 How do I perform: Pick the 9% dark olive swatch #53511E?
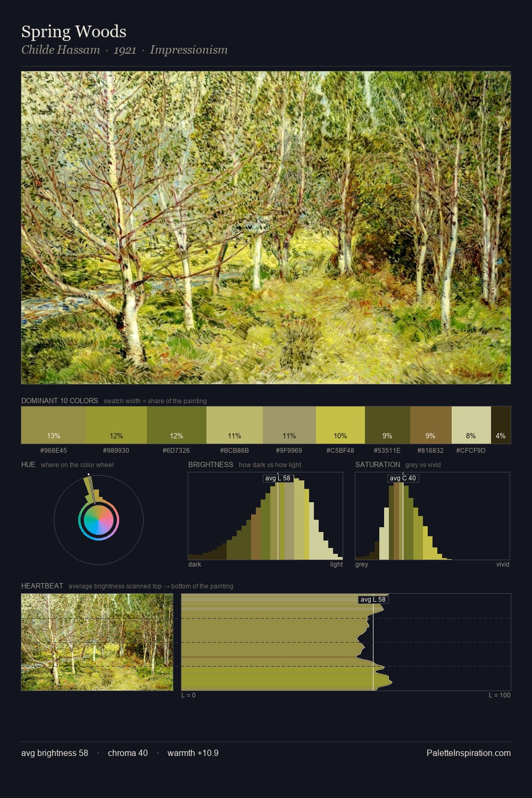coord(387,425)
